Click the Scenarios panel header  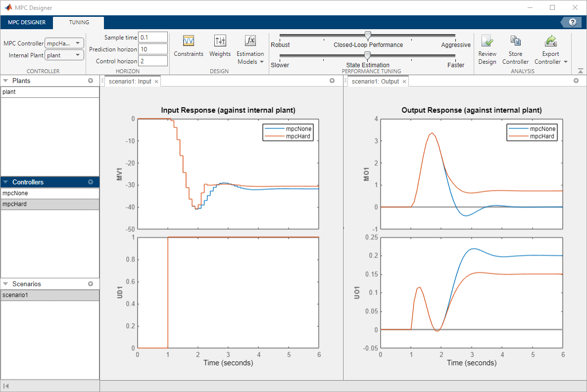pyautogui.click(x=50, y=284)
